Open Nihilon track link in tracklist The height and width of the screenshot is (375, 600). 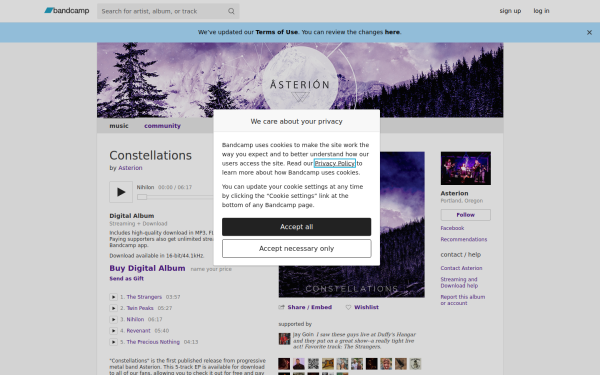135,320
